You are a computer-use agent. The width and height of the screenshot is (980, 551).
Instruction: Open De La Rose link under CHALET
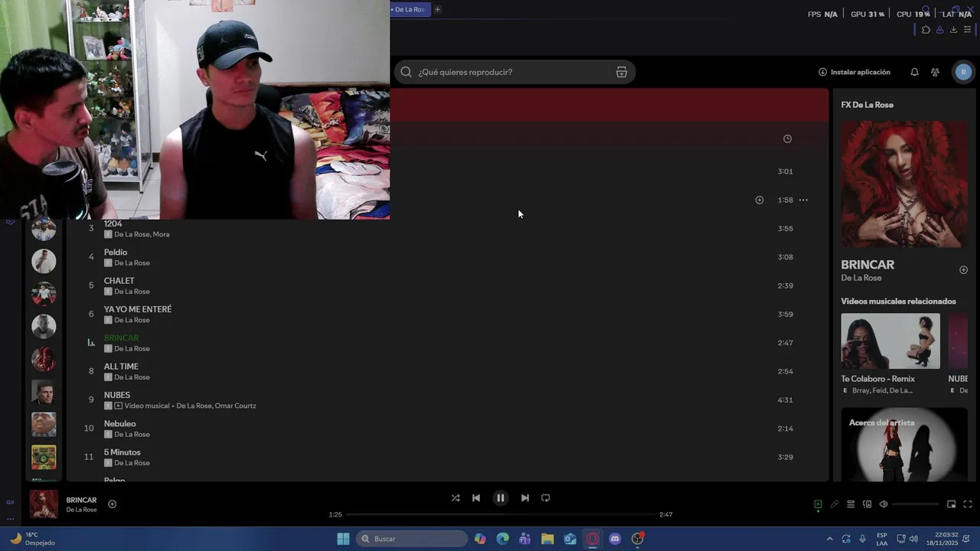click(132, 292)
